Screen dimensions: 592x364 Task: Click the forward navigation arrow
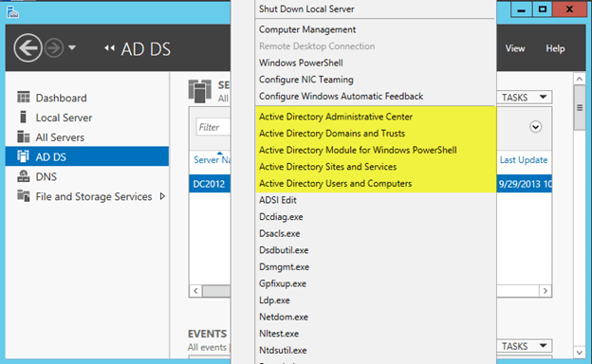coord(54,48)
